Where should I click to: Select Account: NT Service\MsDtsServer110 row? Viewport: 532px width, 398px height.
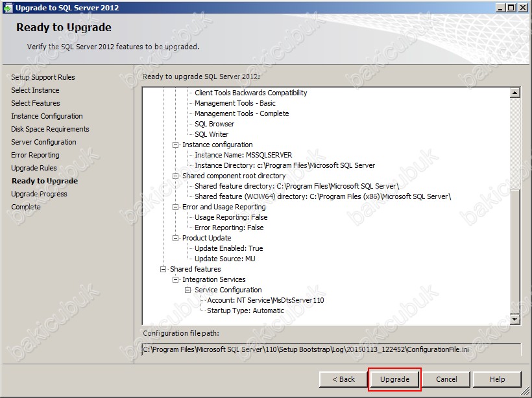pyautogui.click(x=265, y=300)
